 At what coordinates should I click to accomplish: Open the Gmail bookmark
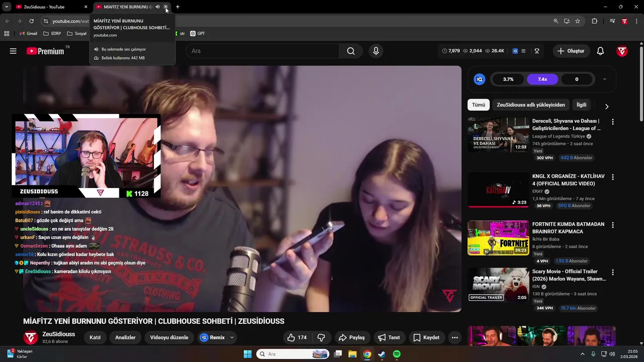pyautogui.click(x=28, y=34)
